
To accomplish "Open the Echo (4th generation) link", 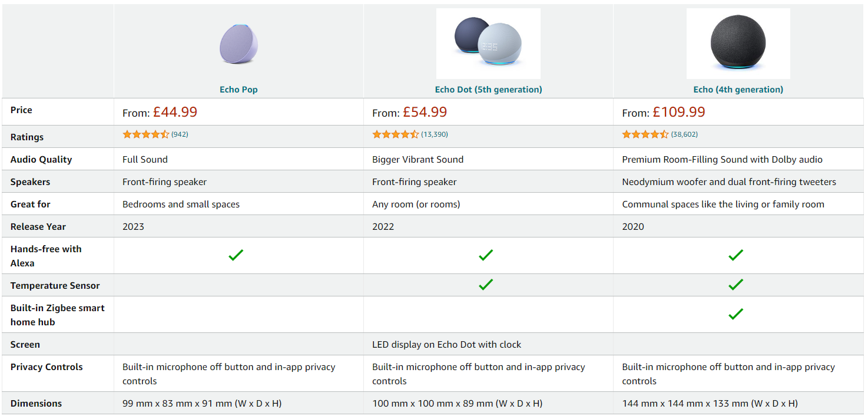I will click(x=738, y=90).
